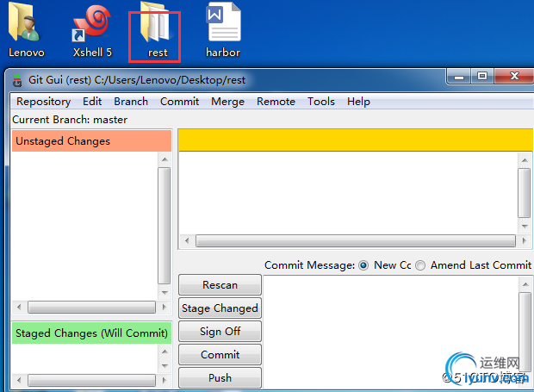This screenshot has width=534, height=392.
Task: Click the Unstaged Changes horizontal scrollbar thumb
Action: (x=91, y=308)
